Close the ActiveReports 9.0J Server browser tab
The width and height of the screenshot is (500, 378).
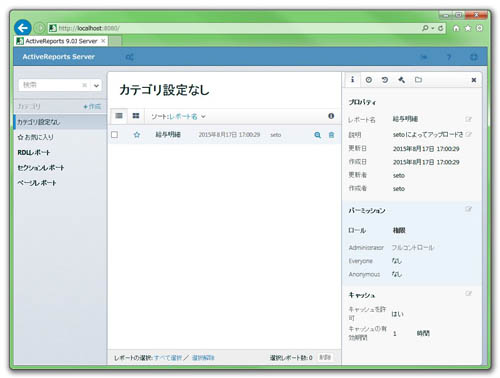(103, 41)
